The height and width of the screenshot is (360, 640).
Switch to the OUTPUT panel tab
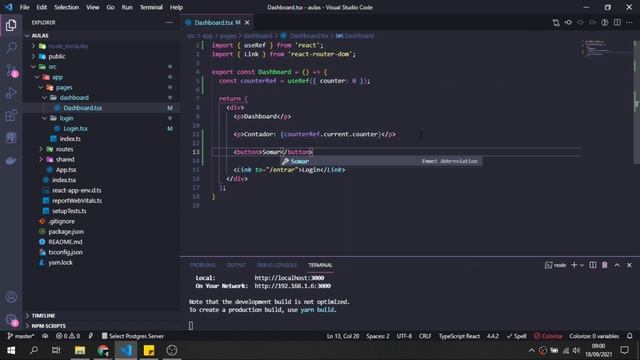tap(236, 265)
